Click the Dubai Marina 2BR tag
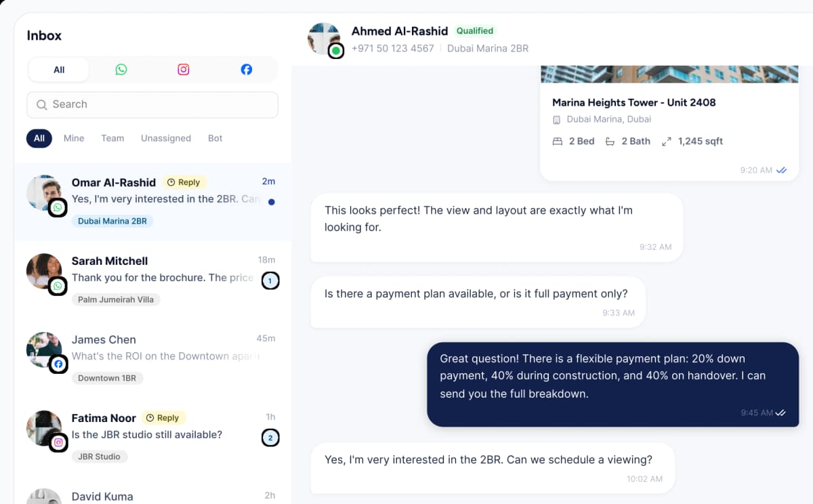 coord(112,221)
